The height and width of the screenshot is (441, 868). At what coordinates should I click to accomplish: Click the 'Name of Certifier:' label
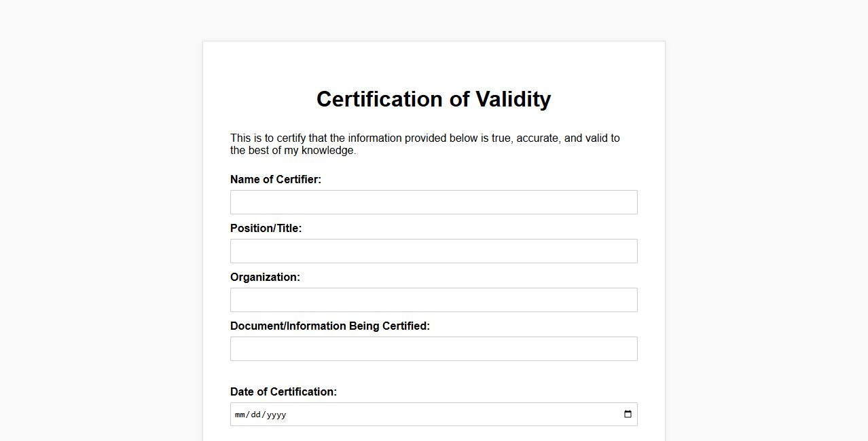pos(275,180)
